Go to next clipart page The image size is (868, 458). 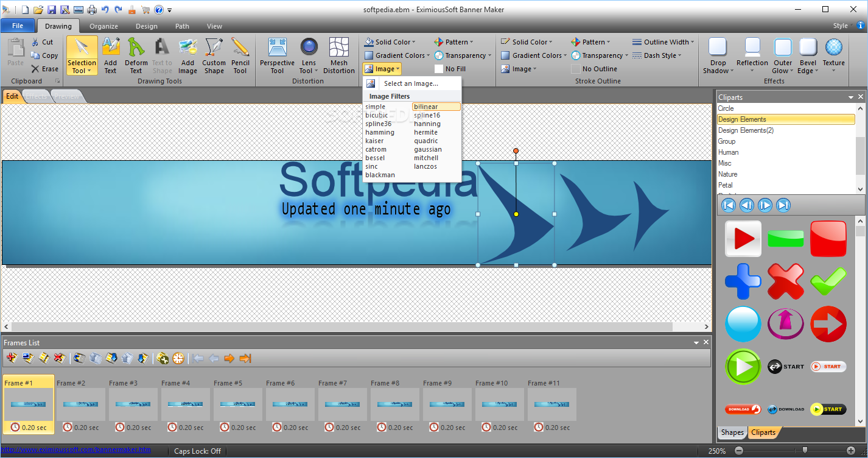coord(765,205)
